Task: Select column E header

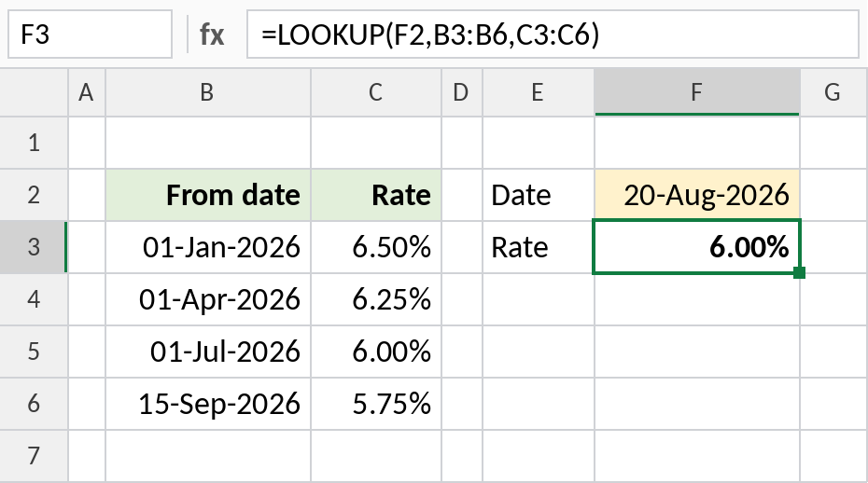Action: pos(539,92)
